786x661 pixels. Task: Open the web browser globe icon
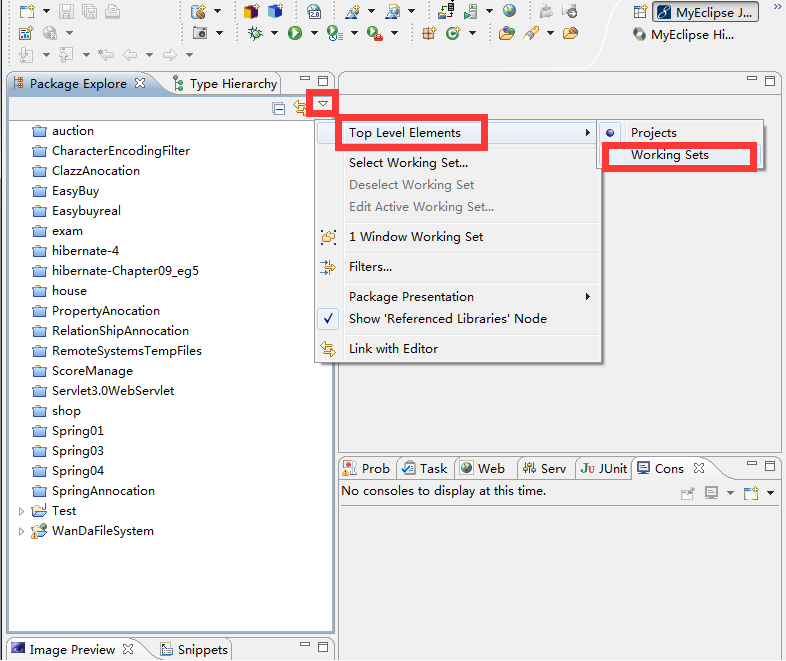[509, 11]
